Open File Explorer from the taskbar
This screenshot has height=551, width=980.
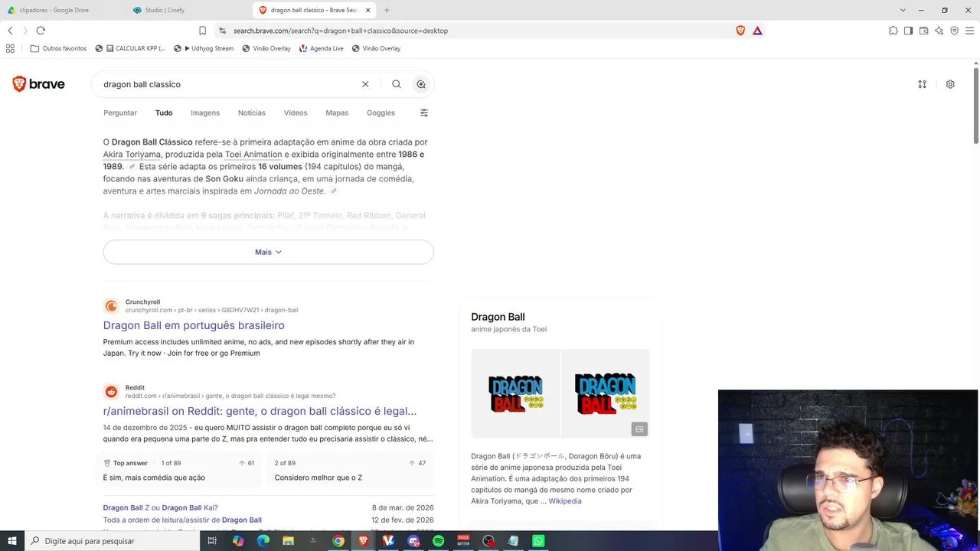coord(288,541)
